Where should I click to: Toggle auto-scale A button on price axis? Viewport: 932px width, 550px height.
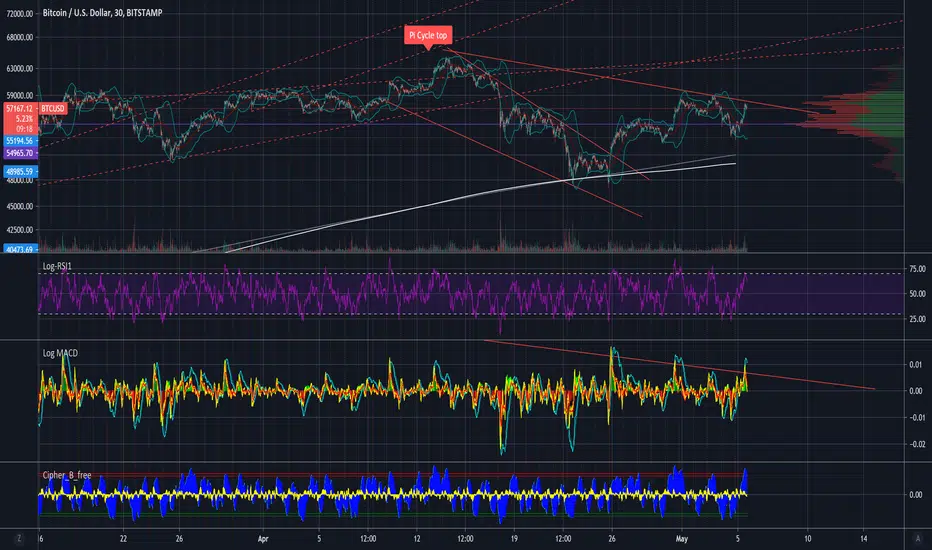coord(917,539)
